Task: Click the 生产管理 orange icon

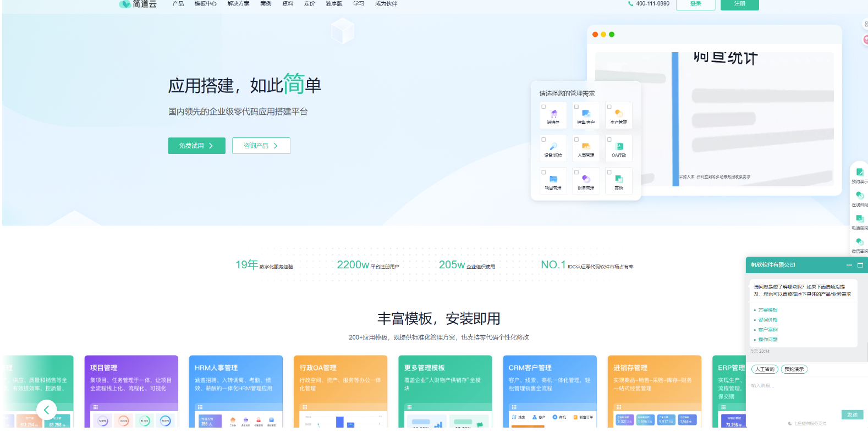Action: [x=619, y=113]
